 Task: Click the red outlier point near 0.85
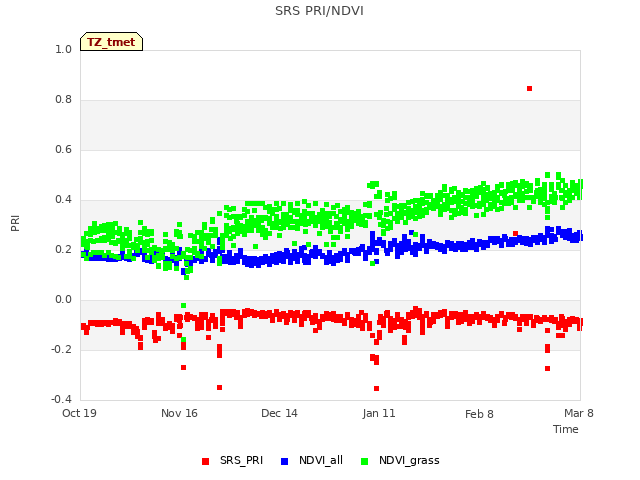tap(529, 89)
